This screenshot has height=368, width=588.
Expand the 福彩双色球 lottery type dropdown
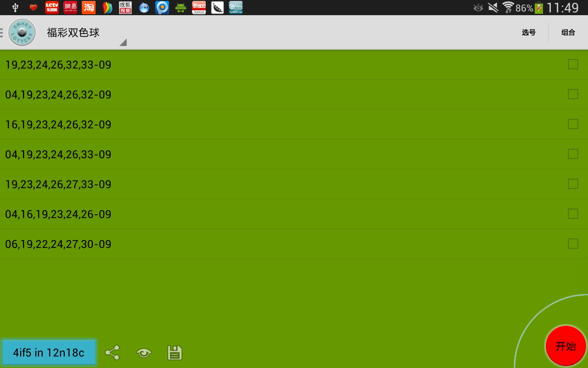click(x=86, y=32)
